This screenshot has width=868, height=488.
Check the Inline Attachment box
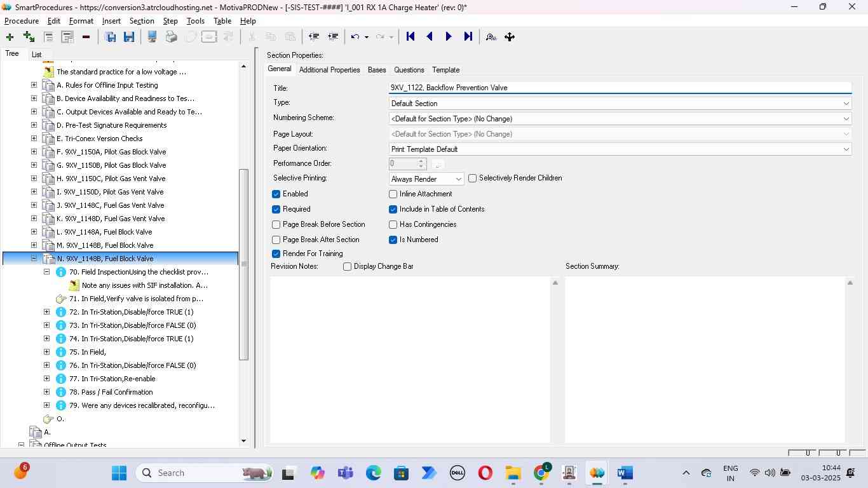click(x=393, y=194)
